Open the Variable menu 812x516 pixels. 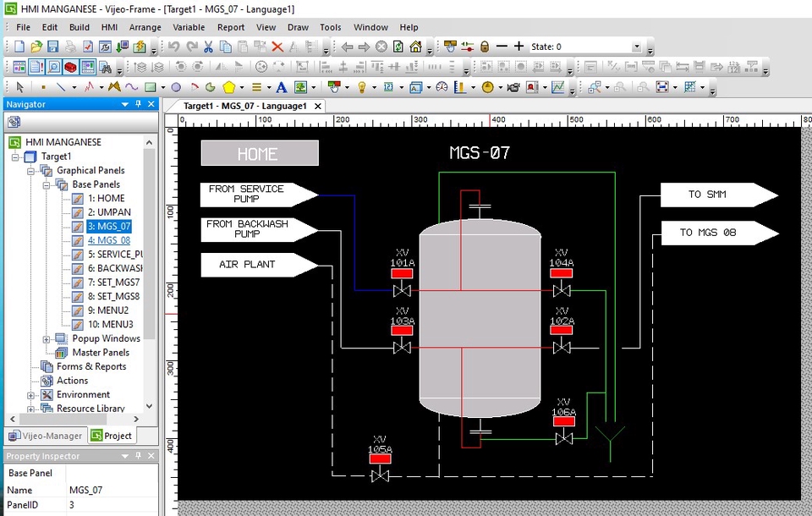click(x=189, y=27)
